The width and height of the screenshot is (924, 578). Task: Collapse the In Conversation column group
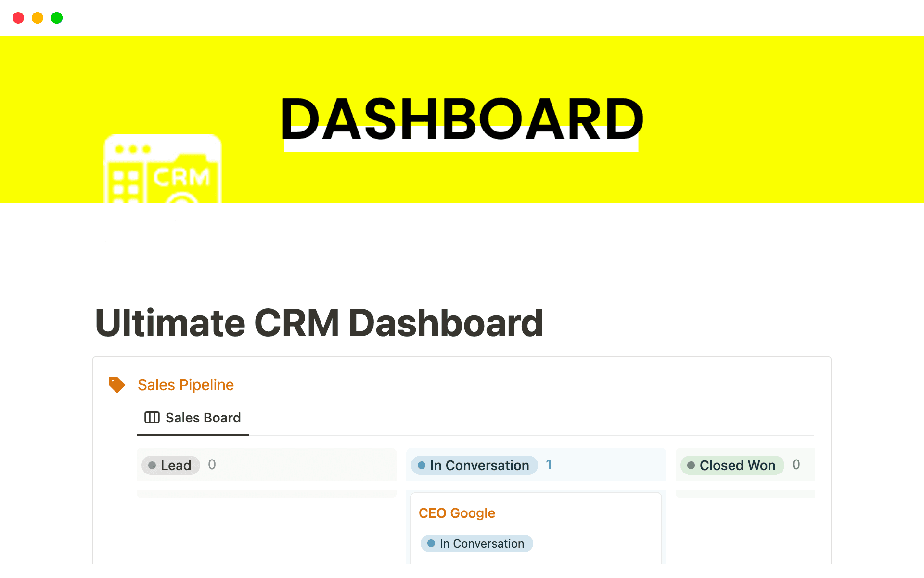(x=474, y=465)
